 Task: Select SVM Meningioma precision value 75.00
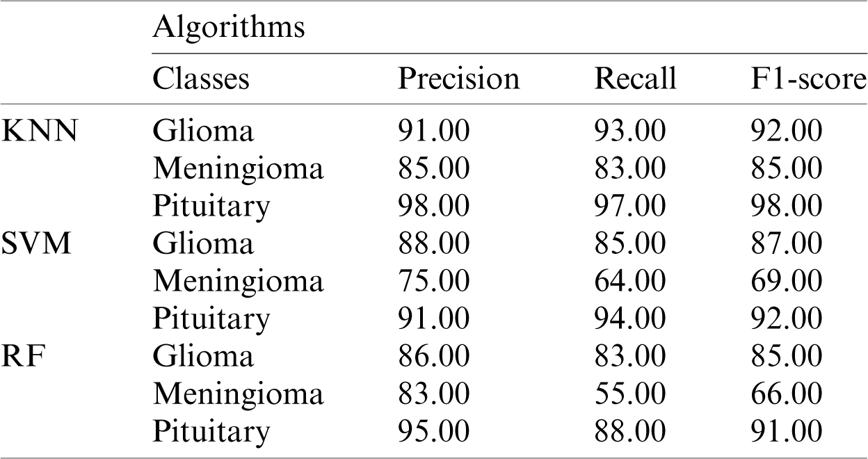[433, 281]
